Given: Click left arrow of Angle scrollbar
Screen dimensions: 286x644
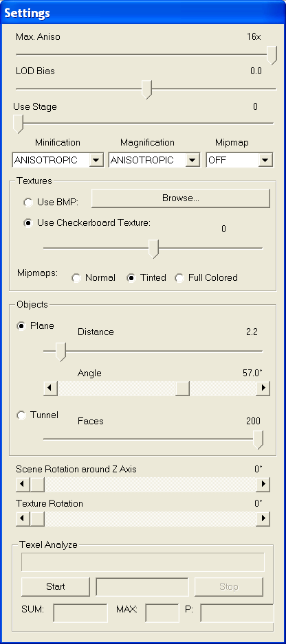Looking at the screenshot, I should [x=50, y=388].
